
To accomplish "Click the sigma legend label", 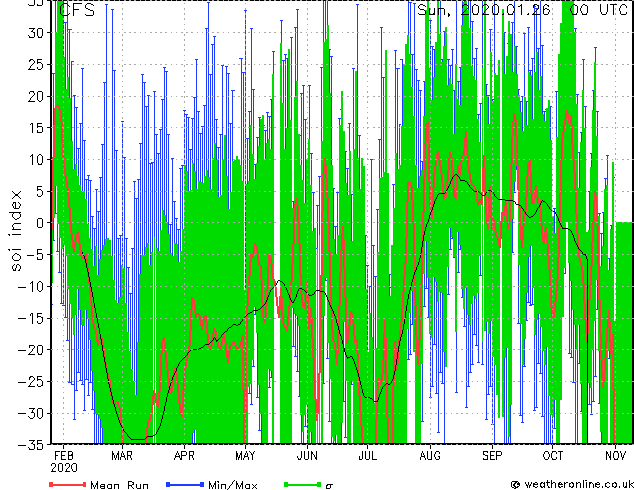I will pyautogui.click(x=330, y=486).
